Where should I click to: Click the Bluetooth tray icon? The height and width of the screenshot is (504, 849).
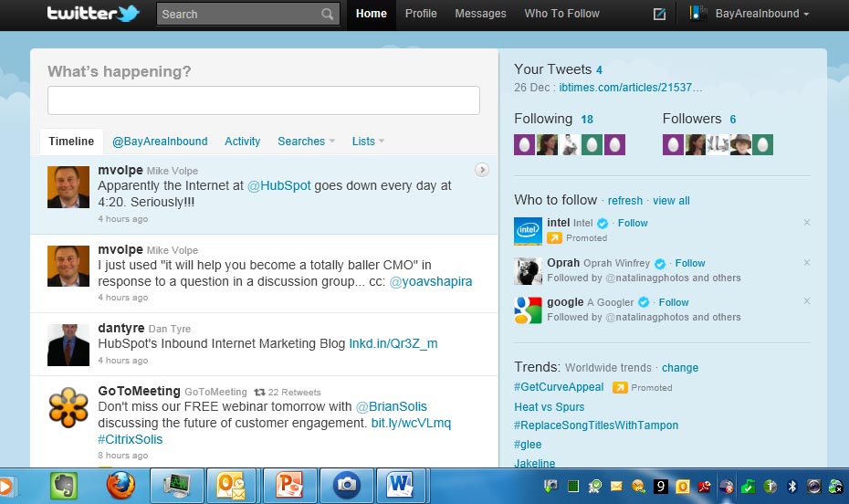tap(791, 487)
